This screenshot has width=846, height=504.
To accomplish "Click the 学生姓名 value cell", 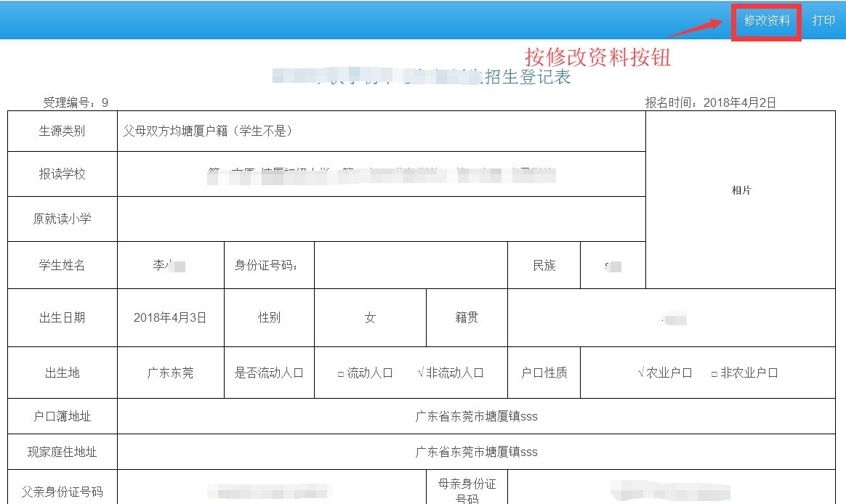I will tap(170, 265).
